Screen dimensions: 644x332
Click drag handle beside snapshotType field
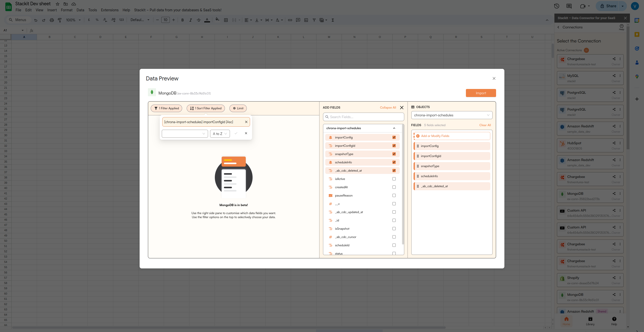418,166
